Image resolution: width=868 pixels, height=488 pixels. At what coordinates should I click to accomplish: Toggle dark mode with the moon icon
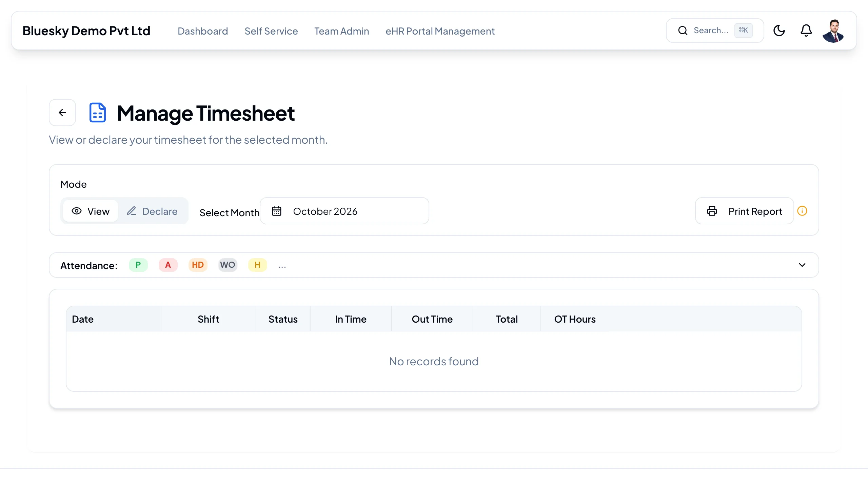pyautogui.click(x=779, y=30)
